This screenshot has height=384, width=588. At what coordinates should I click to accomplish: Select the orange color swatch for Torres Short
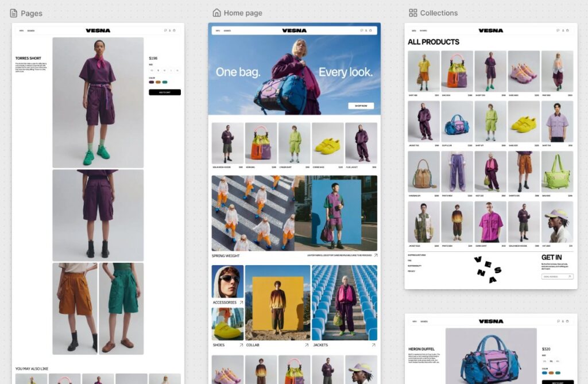click(x=158, y=82)
